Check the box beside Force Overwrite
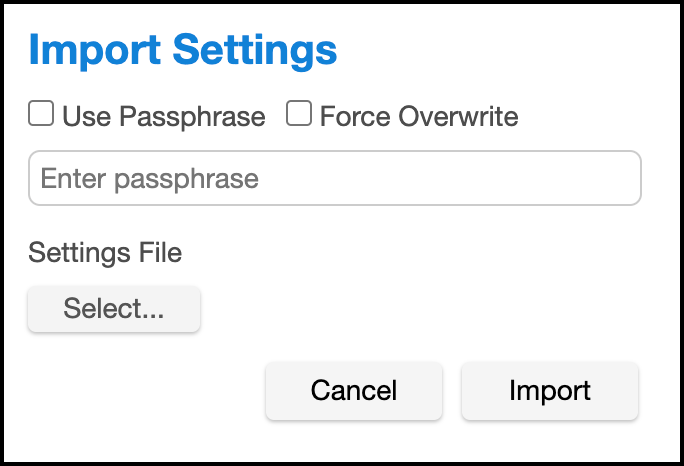Screen dimensions: 684x466 (x=299, y=115)
